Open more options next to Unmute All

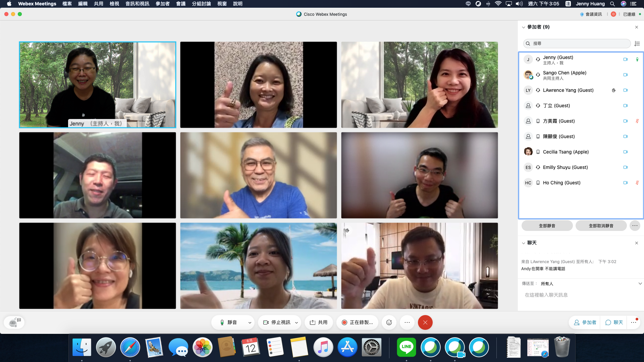(x=635, y=226)
